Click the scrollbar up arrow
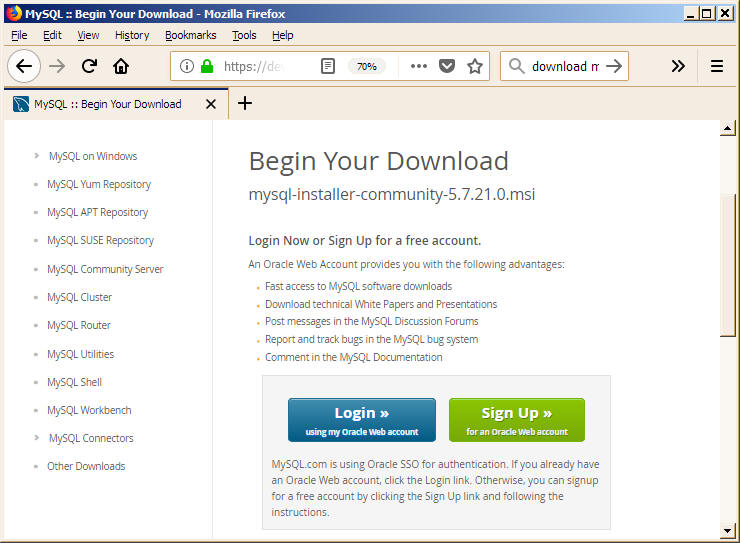The height and width of the screenshot is (543, 740). [728, 128]
